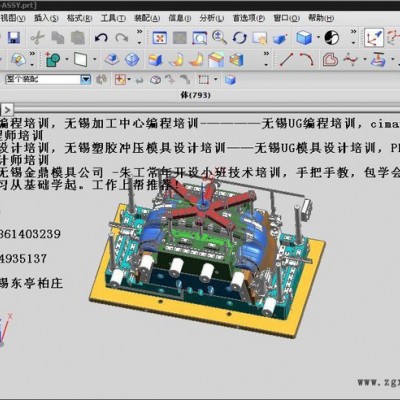Click the Sketch icon with green circle
400x400 pixels.
[52, 60]
